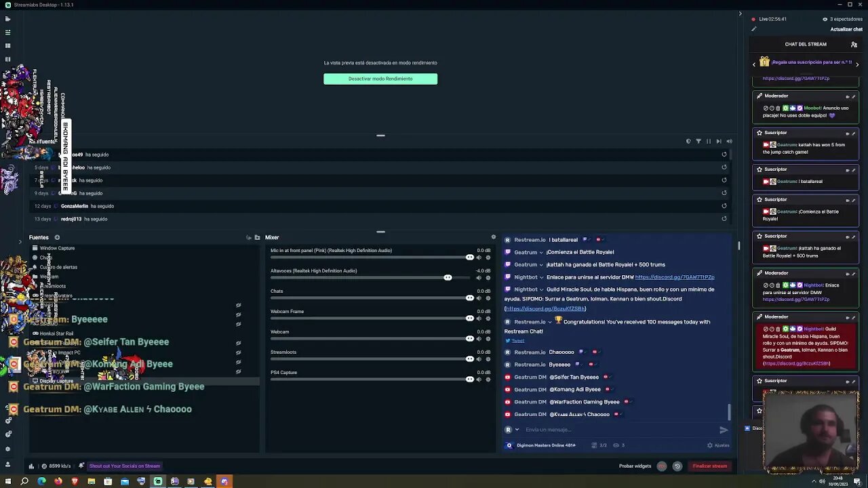868x488 pixels.
Task: Open the stats graph icon in footer
Action: coord(31,466)
